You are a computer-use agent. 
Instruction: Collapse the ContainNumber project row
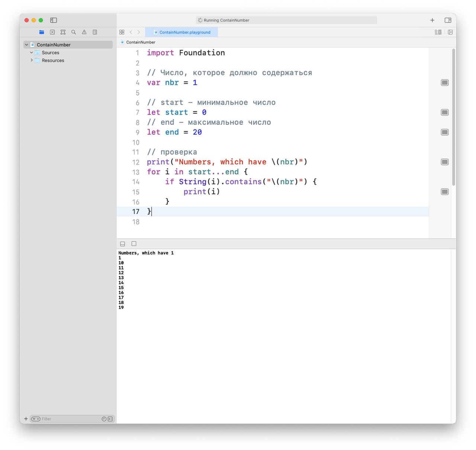coord(26,45)
